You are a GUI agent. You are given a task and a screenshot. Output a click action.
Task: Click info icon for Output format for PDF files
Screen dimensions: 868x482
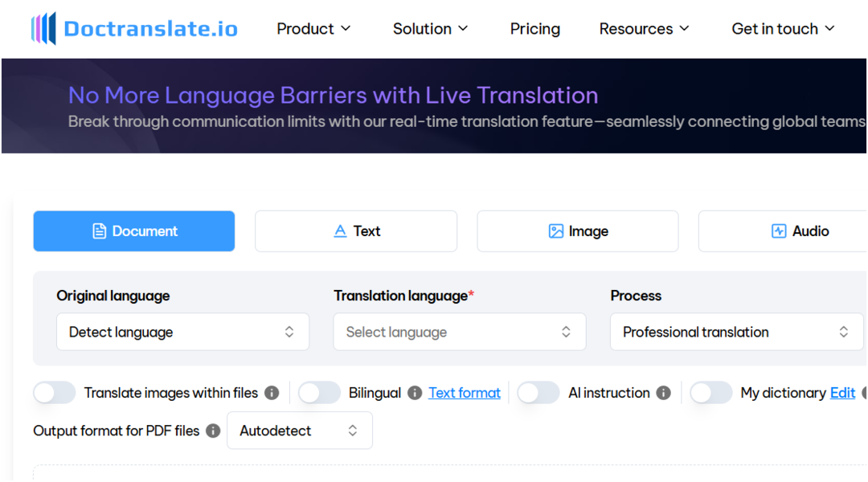pyautogui.click(x=213, y=431)
